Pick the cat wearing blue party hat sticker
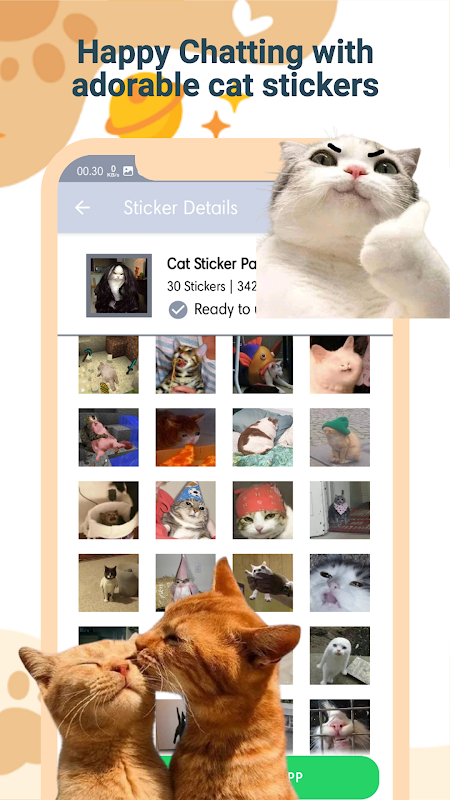Viewport: 450px width, 800px height. click(186, 510)
